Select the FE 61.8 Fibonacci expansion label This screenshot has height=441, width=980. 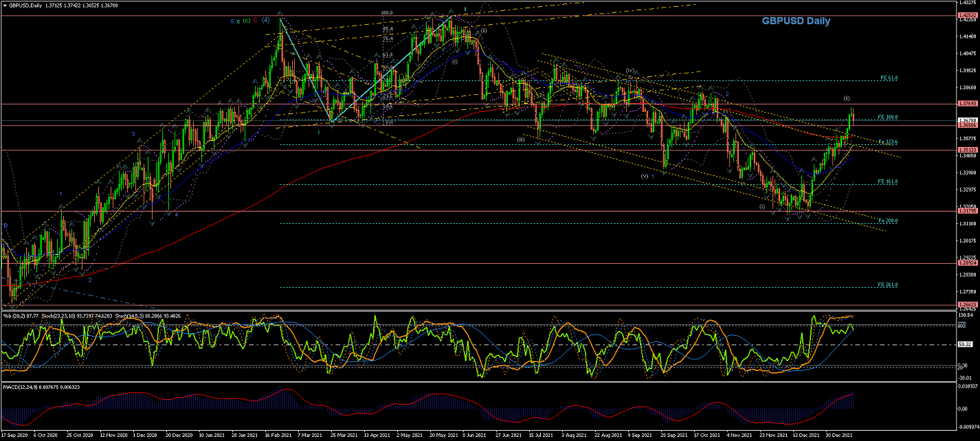click(888, 78)
